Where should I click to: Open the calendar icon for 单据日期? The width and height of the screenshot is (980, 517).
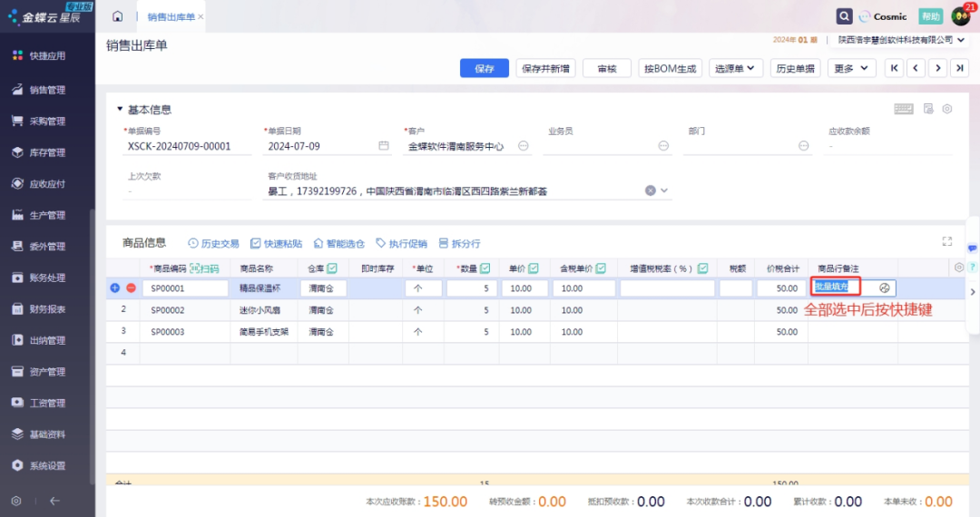[384, 145]
